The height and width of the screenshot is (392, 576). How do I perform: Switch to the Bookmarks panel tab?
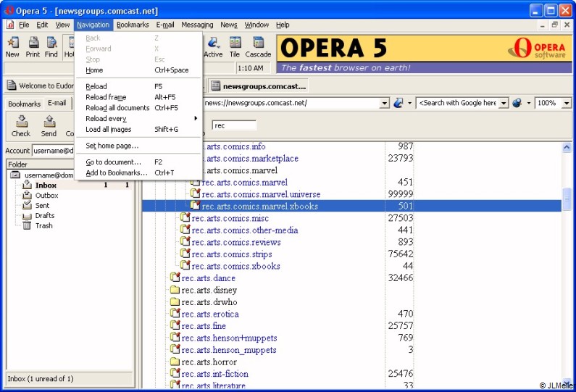click(x=24, y=104)
